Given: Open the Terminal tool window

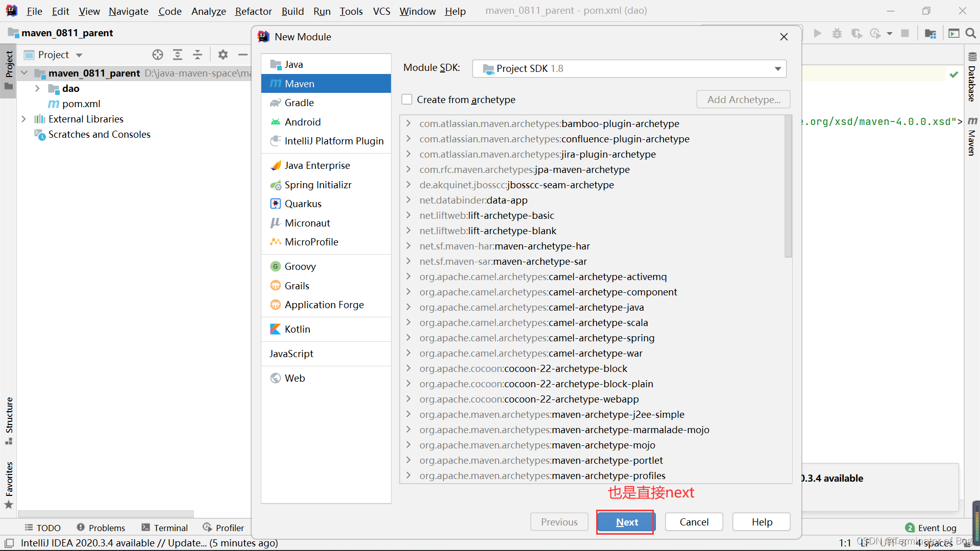Looking at the screenshot, I should coord(164,528).
